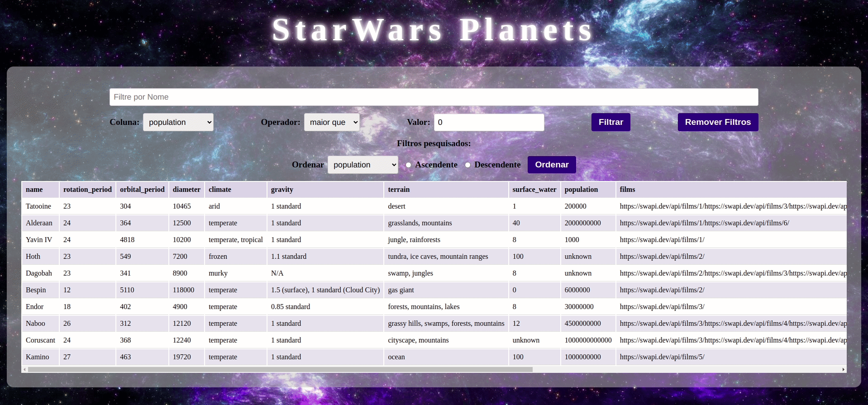Click the population '6000000' cell
This screenshot has width=868, height=405.
(x=588, y=290)
